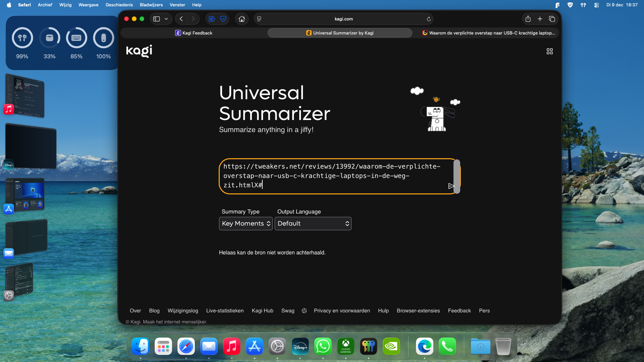Open the Geschiedenis menu
This screenshot has width=644, height=362.
pyautogui.click(x=119, y=5)
